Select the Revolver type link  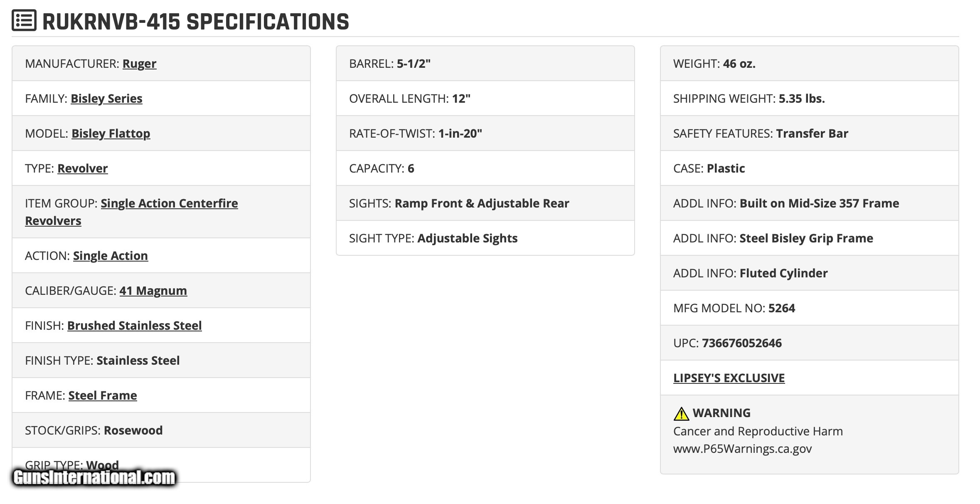(83, 168)
